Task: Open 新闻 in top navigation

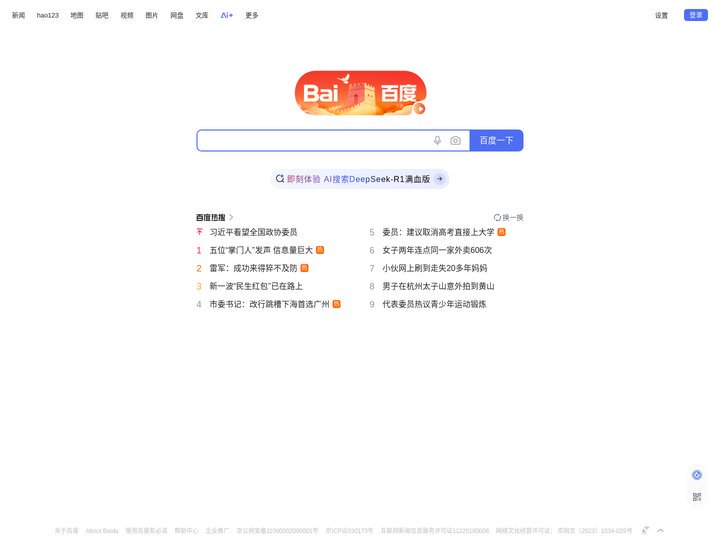Action: tap(18, 15)
